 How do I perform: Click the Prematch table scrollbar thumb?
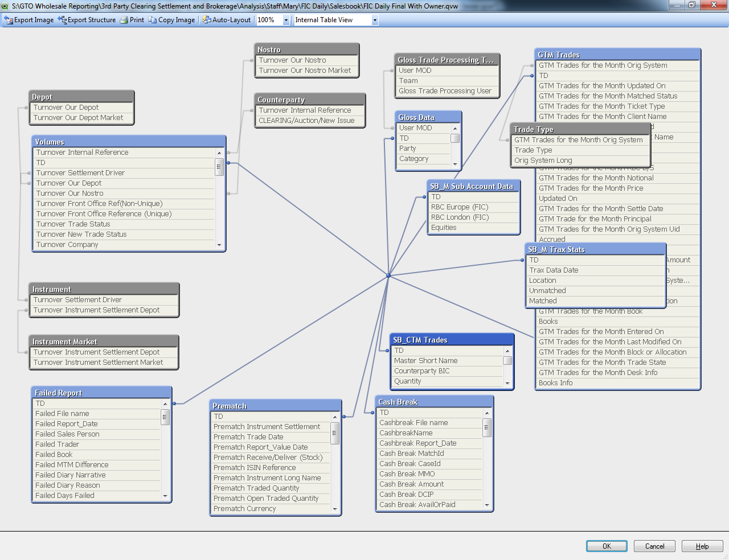335,436
